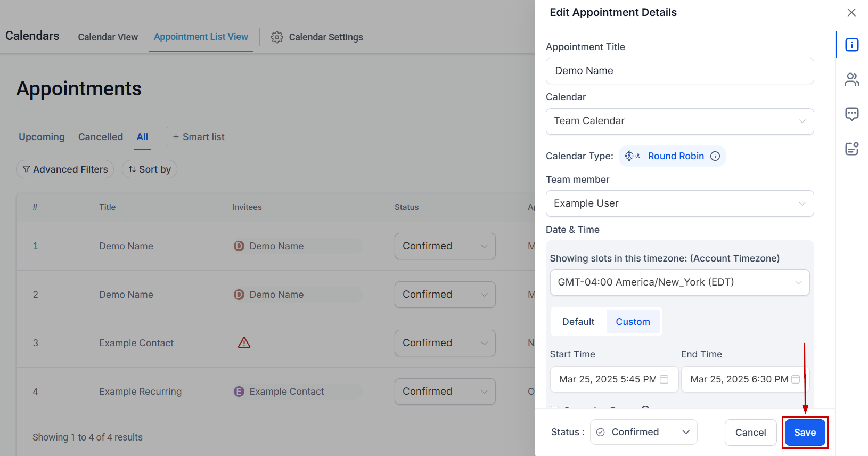Image resolution: width=868 pixels, height=456 pixels.
Task: Click Demo Name title in row 1
Action: [126, 246]
